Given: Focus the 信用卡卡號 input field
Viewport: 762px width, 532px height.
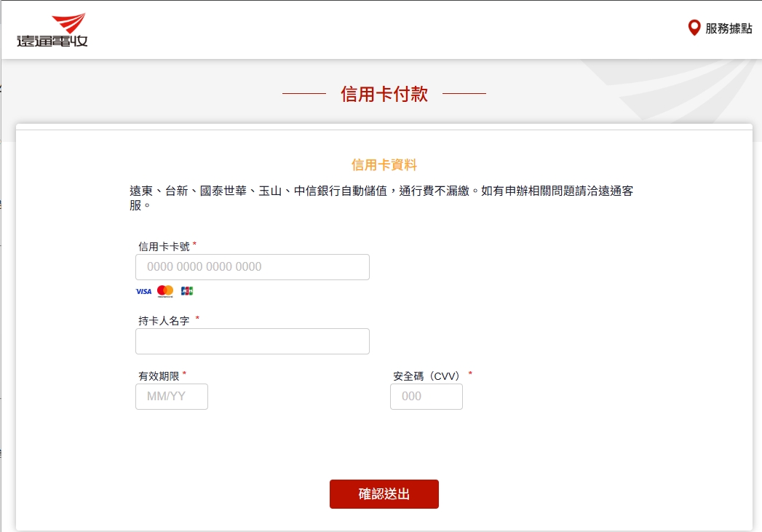Looking at the screenshot, I should point(253,267).
